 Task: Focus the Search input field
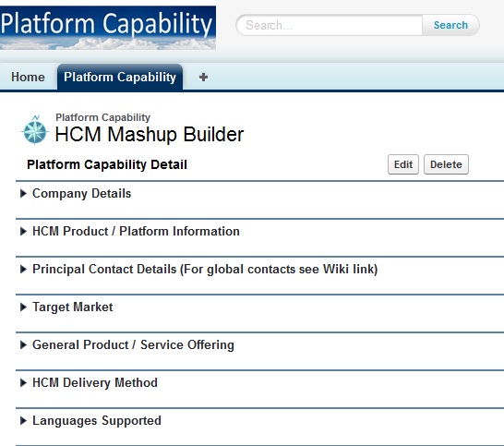pyautogui.click(x=330, y=25)
